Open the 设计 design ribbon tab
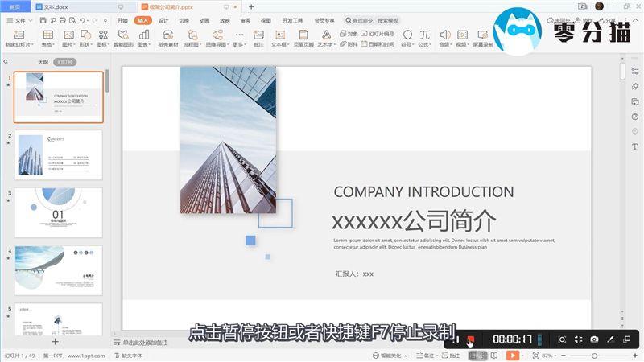Image resolution: width=644 pixels, height=362 pixels. click(x=163, y=19)
